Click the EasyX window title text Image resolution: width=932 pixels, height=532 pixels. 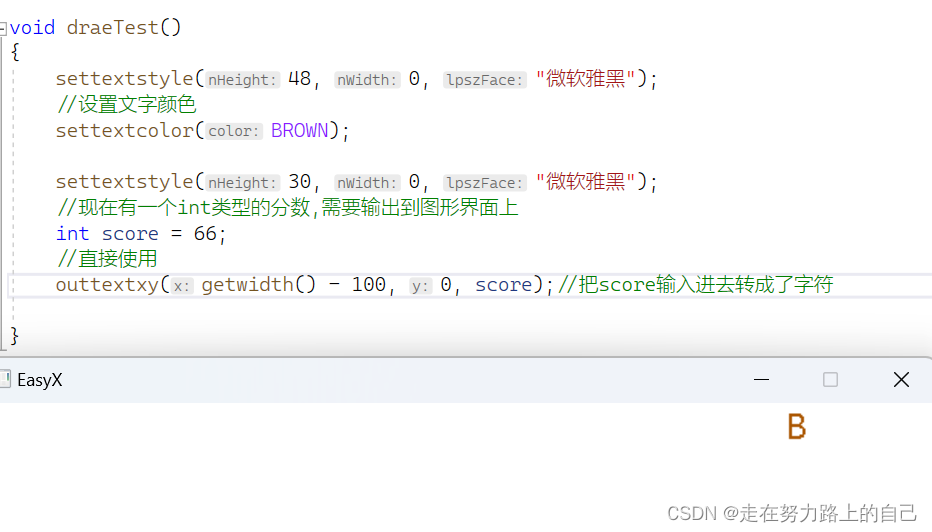point(40,380)
